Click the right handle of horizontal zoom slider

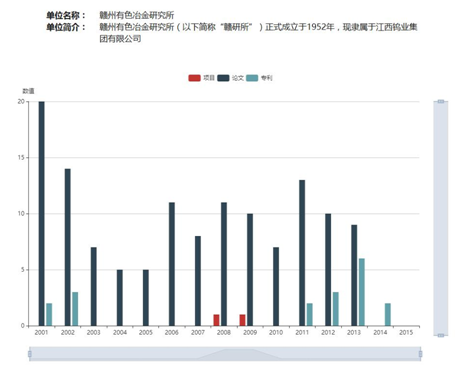coord(420,354)
